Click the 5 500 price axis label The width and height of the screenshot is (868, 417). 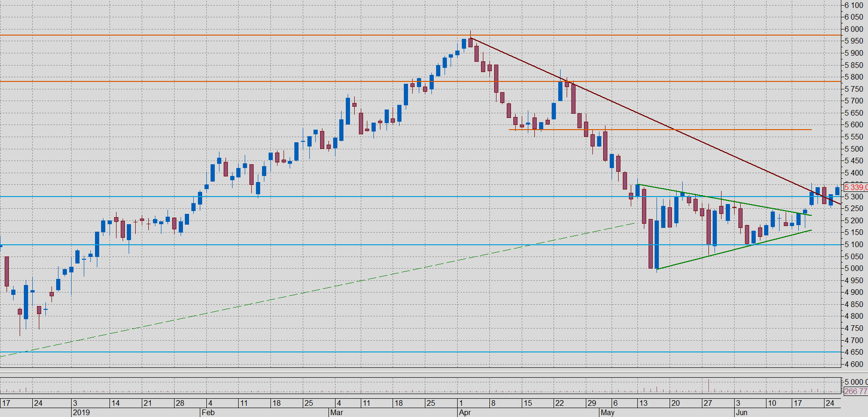[854, 149]
